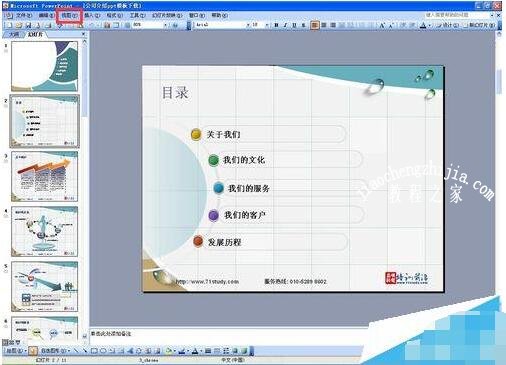506x365 pixels.
Task: Select slide 2 目录 thumbnail
Action: pyautogui.click(x=44, y=121)
